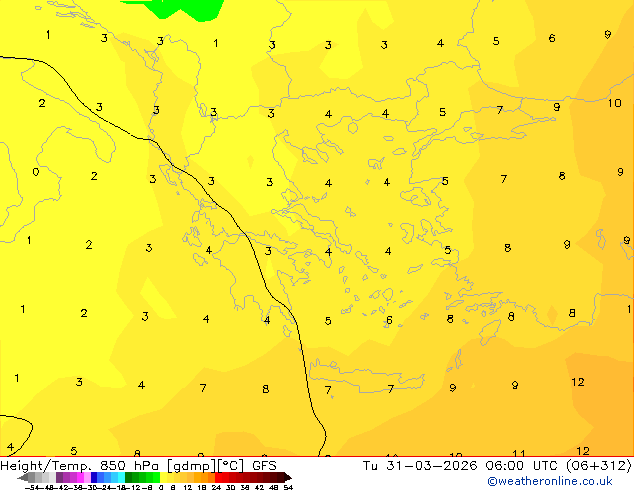The width and height of the screenshot is (634, 490).
Task: Click the "(06+312)" forecast hour text
Action: point(598,465)
